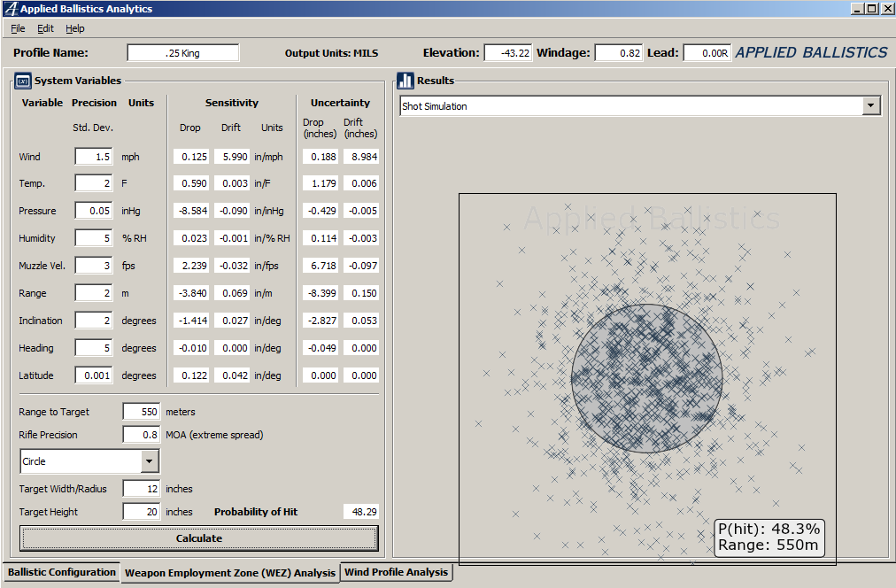Select Humidity drop sensitivity value 0.023
896x588 pixels.
[191, 238]
